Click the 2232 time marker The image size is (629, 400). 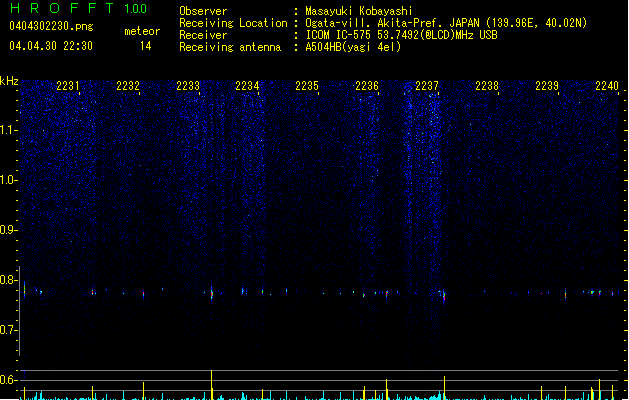tap(128, 86)
